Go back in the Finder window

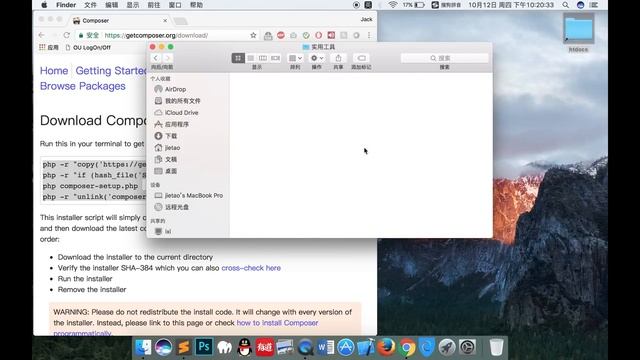[x=156, y=58]
